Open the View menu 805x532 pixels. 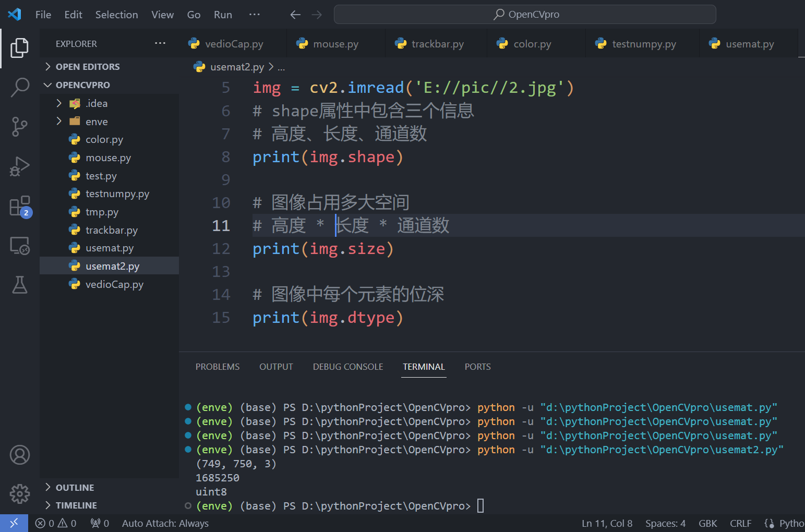click(163, 15)
